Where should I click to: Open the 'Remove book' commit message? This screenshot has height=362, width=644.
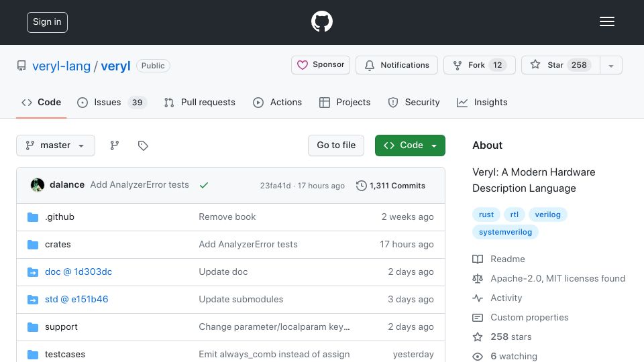tap(227, 217)
